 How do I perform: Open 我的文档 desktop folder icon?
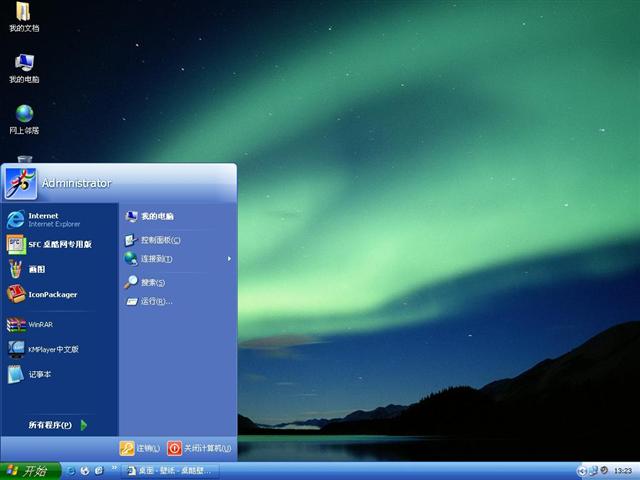click(x=24, y=14)
